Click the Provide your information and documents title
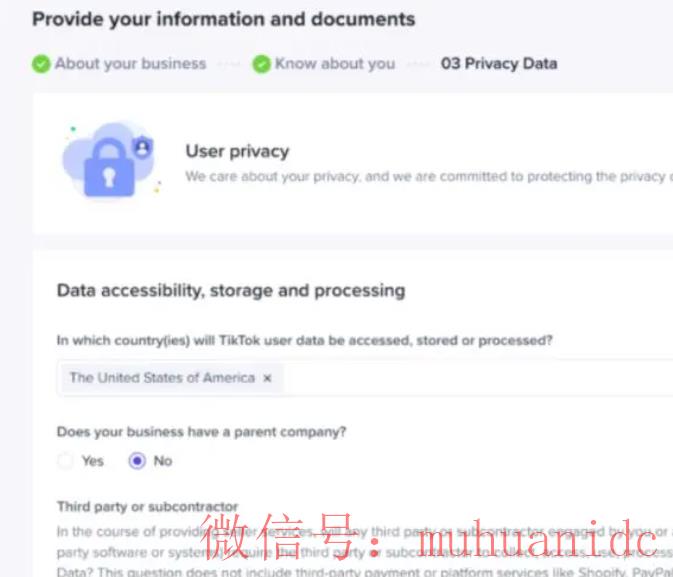 pos(223,19)
